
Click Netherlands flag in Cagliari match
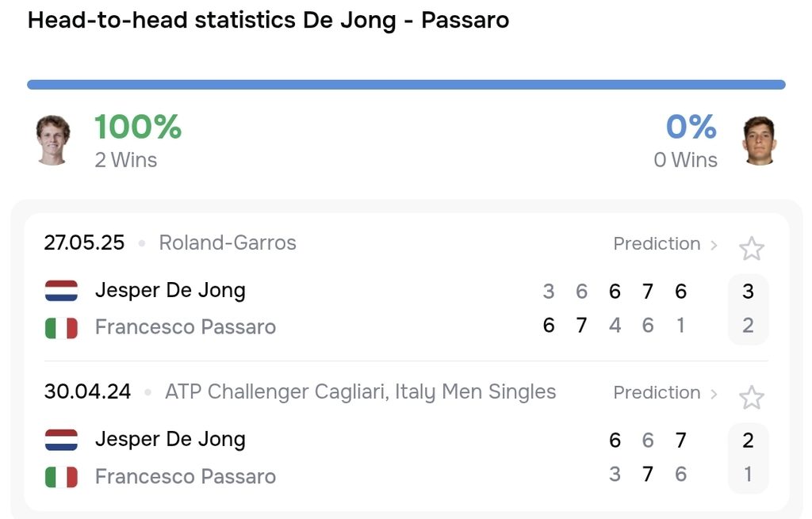pos(61,440)
